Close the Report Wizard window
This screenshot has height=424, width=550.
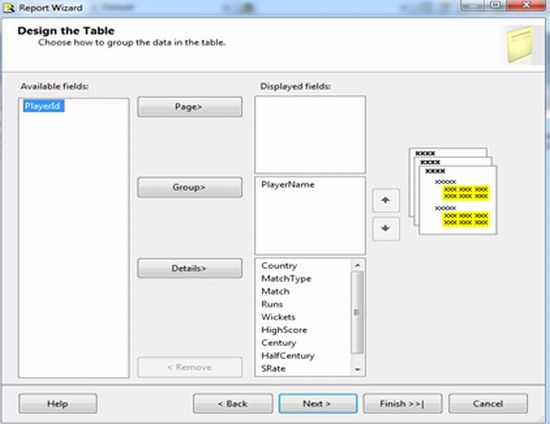click(x=526, y=5)
